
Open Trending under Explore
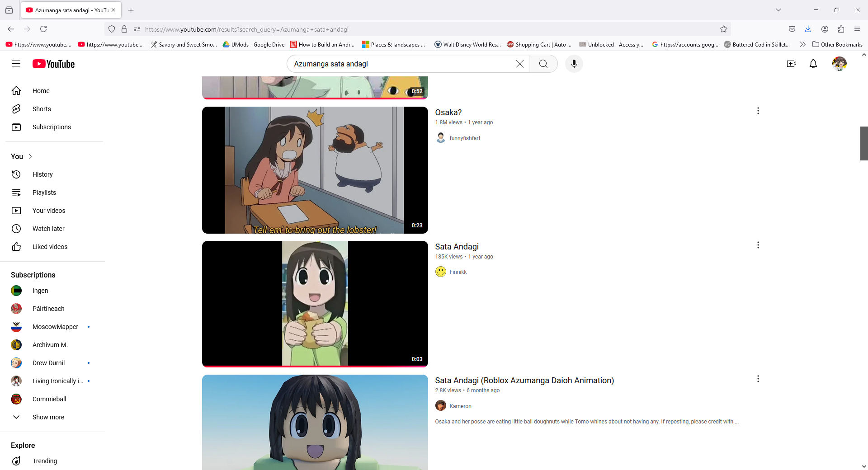[x=52, y=461]
